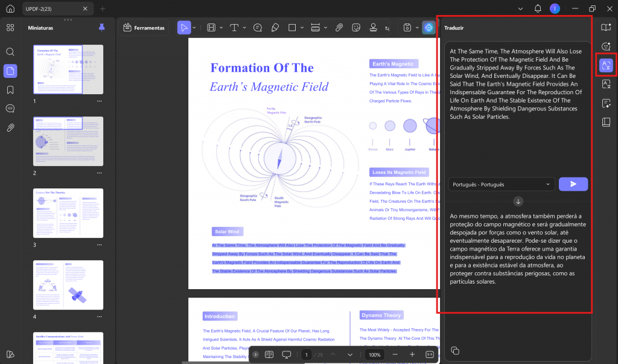Select page 1 thumbnail
Viewport: 618px width, 364px height.
pyautogui.click(x=68, y=69)
